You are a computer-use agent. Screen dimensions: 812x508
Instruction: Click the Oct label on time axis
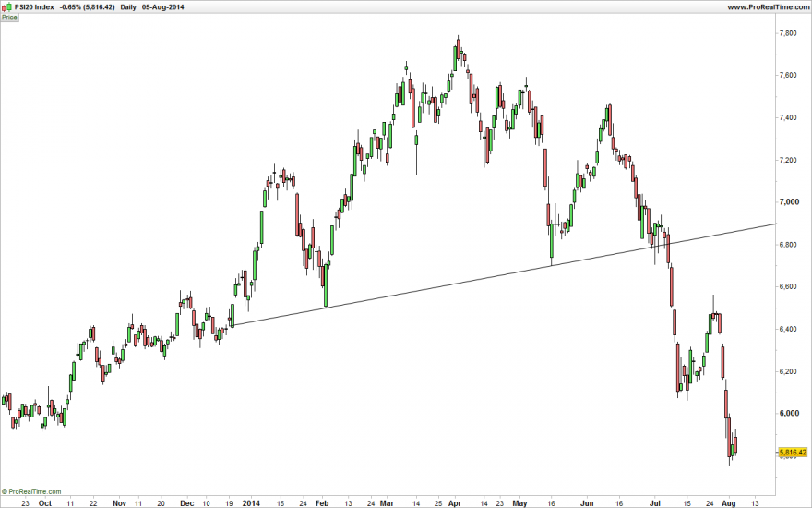click(x=45, y=502)
